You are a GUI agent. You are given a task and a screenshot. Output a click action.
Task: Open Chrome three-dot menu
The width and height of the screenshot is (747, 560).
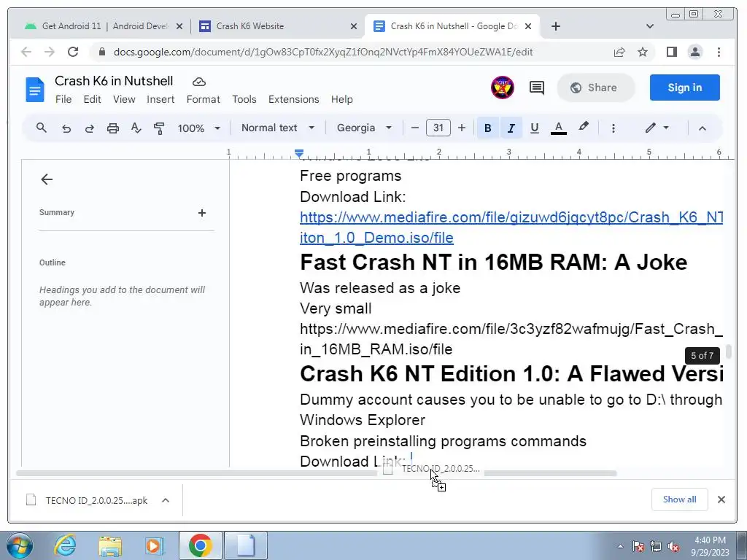[x=719, y=52]
